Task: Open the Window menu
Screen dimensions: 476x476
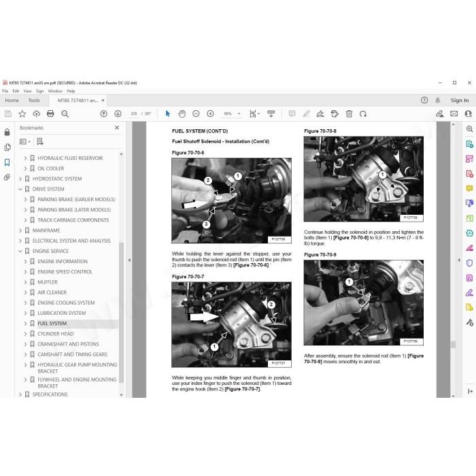Action: coord(55,90)
